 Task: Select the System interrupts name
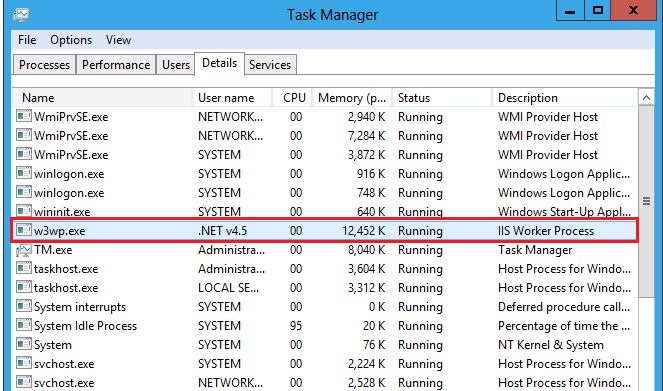coord(80,307)
